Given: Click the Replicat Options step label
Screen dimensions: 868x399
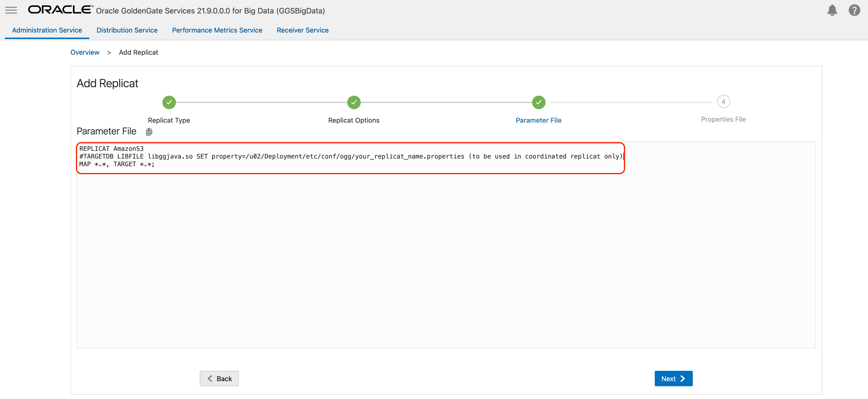Looking at the screenshot, I should click(x=354, y=120).
